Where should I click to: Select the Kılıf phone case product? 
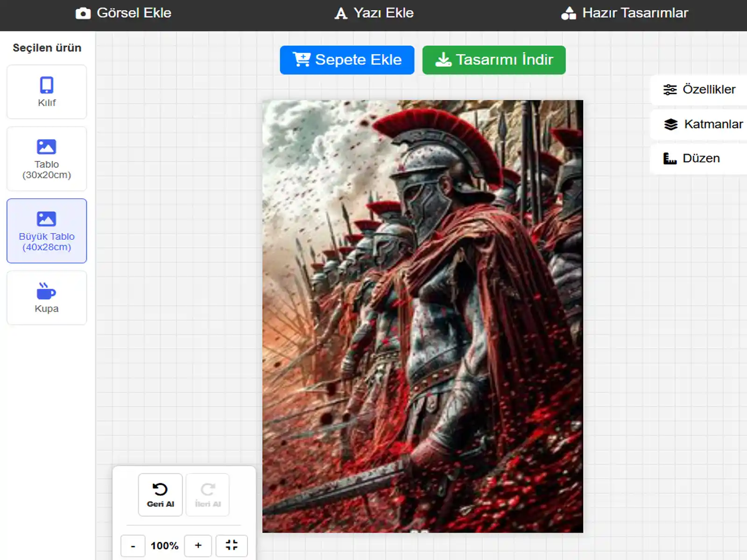coord(47,92)
